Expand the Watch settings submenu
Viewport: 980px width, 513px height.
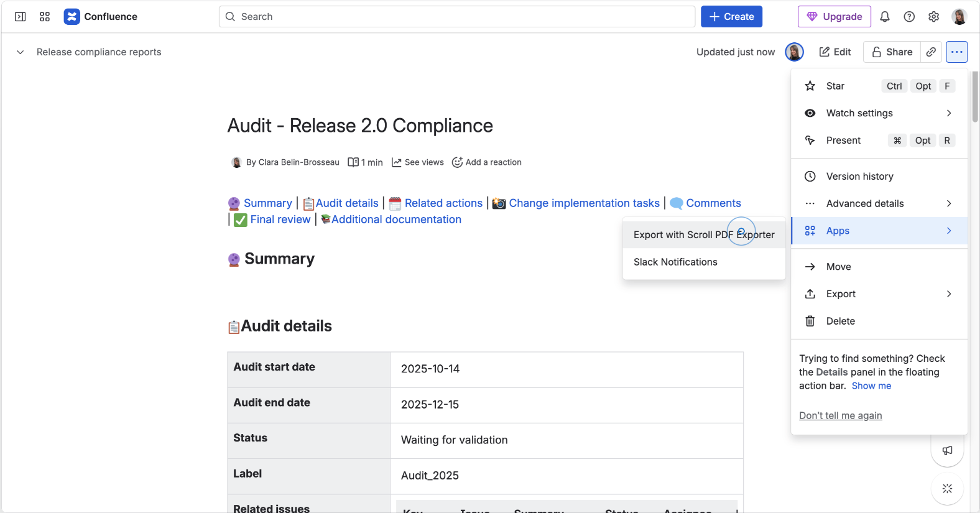tap(879, 113)
